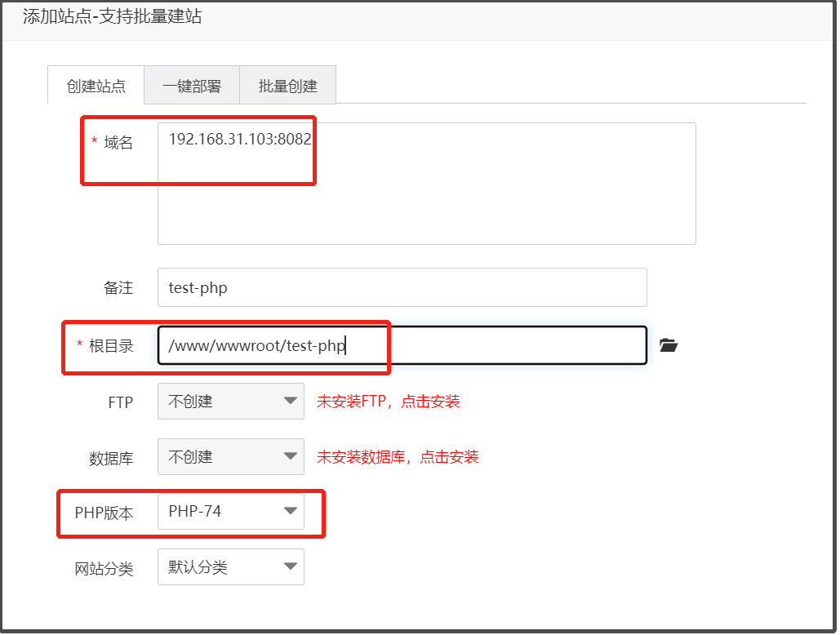Open the folder browser for root directory
The width and height of the screenshot is (840, 635).
669,345
